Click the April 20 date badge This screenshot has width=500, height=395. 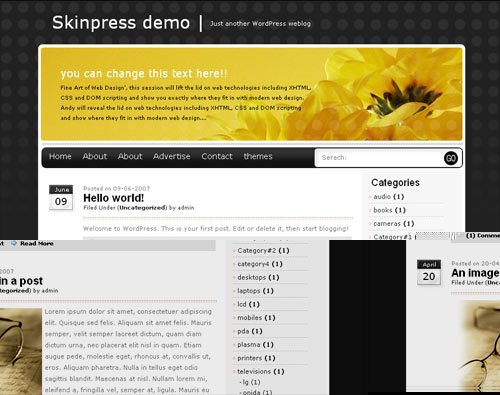pos(429,272)
